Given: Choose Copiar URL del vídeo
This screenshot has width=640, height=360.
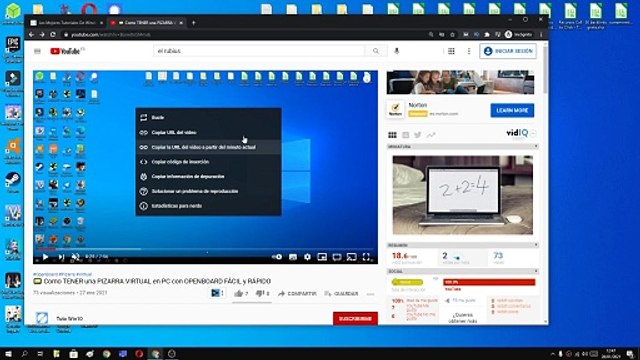Looking at the screenshot, I should [208, 132].
